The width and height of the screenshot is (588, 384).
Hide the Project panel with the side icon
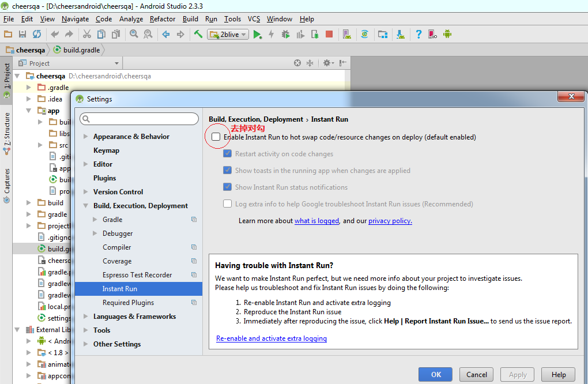point(343,63)
